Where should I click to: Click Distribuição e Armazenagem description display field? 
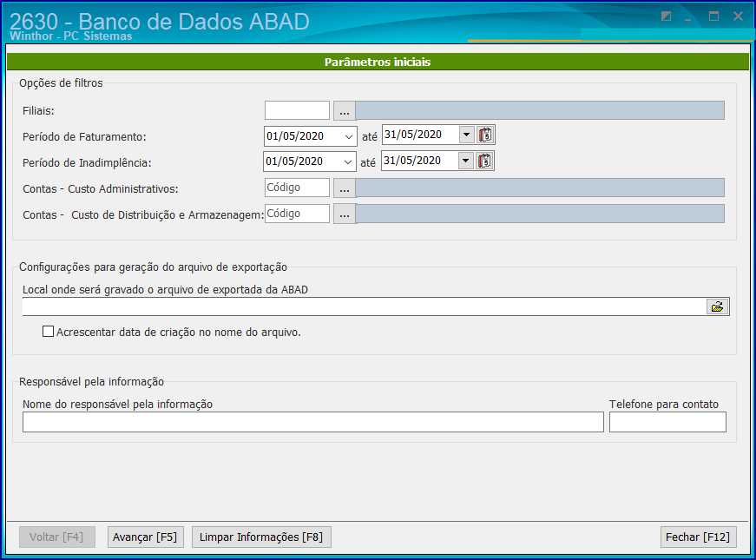pos(540,214)
